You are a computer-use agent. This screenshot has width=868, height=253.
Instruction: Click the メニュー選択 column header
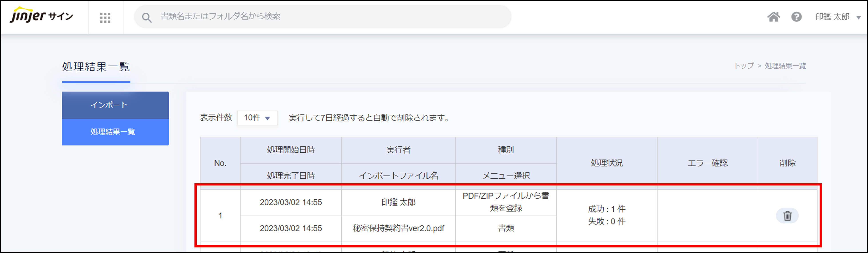click(x=506, y=176)
